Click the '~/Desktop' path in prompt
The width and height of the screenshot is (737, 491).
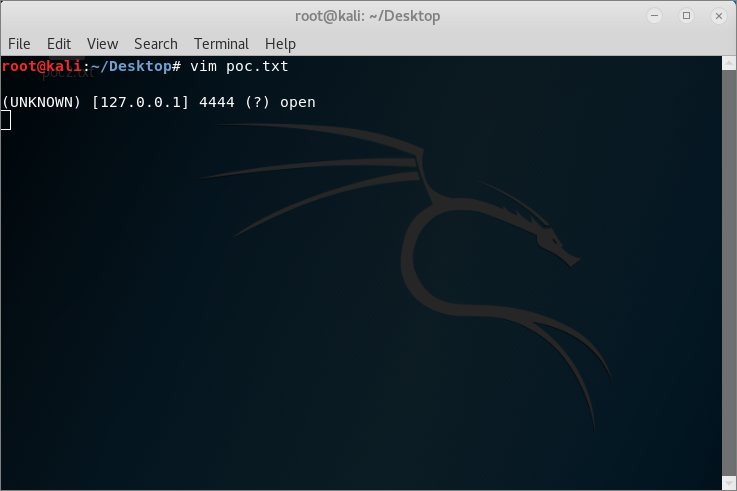tap(131, 66)
